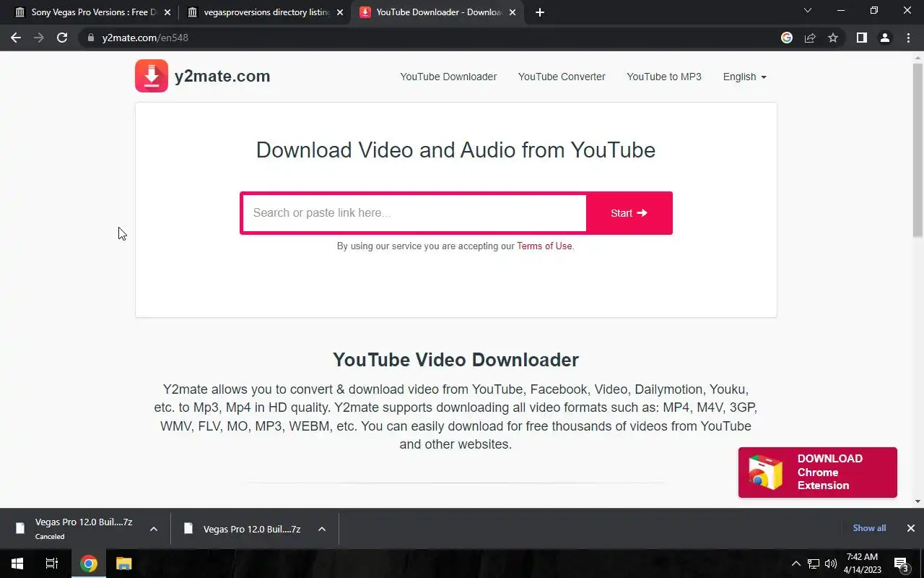Open the Terms of Use link
Screen dimensions: 924x578
tap(544, 246)
